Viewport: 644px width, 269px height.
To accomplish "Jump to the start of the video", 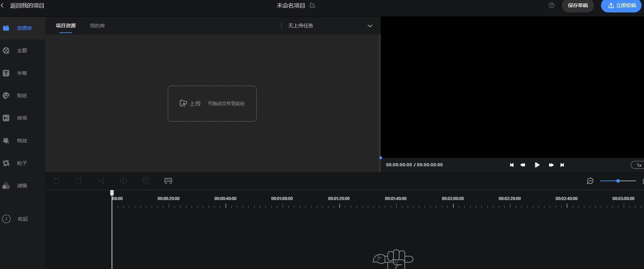I will pos(512,165).
